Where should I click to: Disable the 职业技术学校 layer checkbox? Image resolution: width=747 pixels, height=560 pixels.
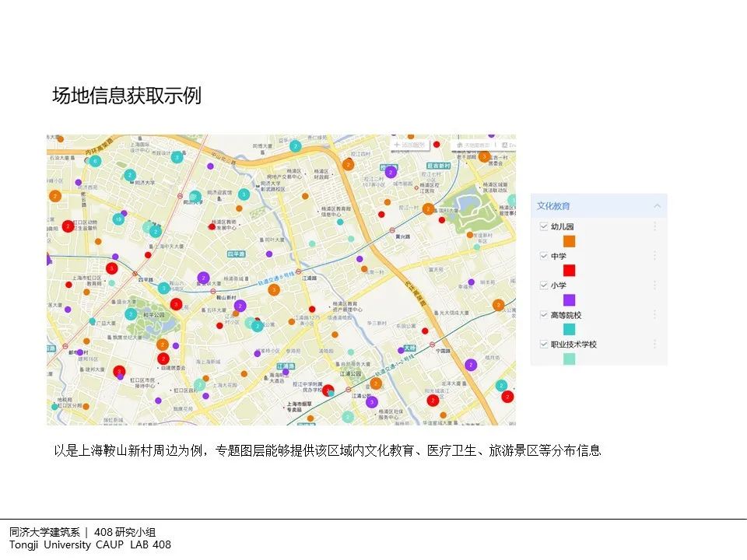click(544, 344)
